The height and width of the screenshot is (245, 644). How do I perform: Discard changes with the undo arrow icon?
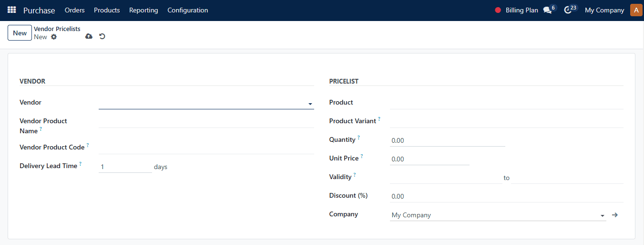(102, 36)
